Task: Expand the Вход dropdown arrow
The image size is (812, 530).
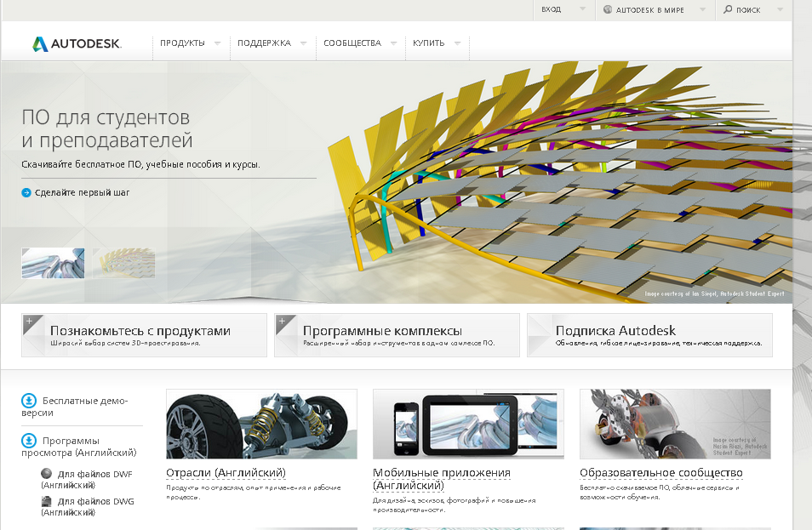Action: point(582,9)
